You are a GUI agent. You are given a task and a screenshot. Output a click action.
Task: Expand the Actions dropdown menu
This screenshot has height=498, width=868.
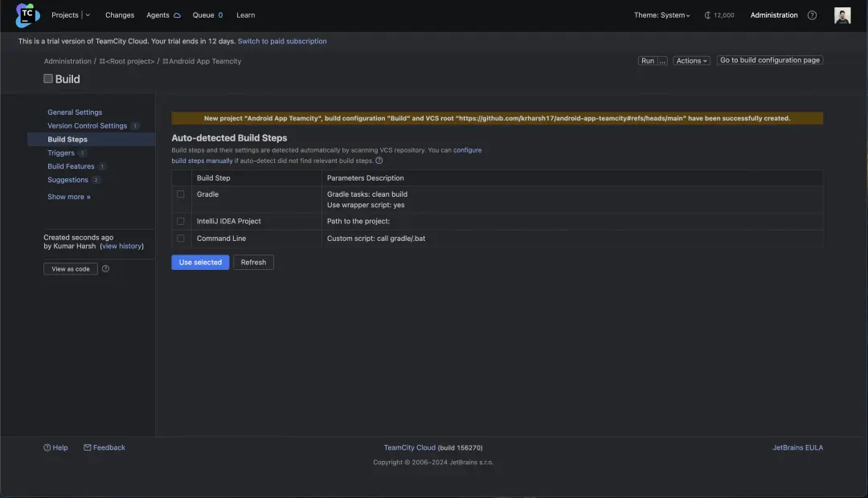point(691,61)
